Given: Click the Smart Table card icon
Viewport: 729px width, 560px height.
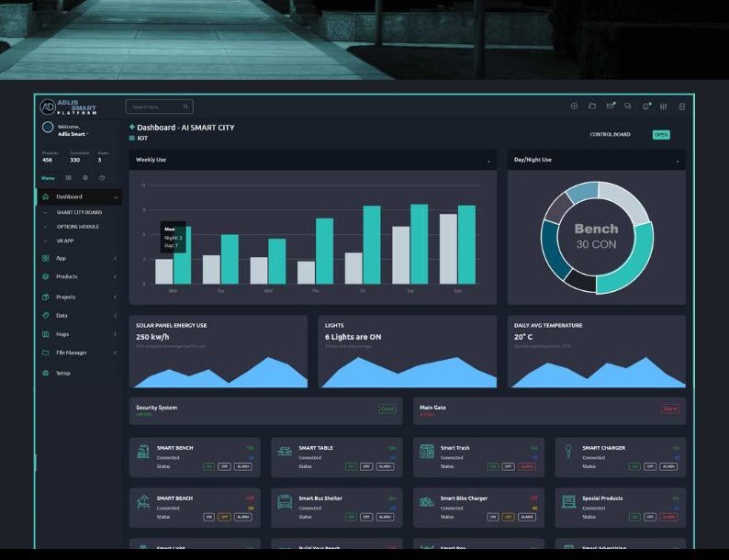Looking at the screenshot, I should [285, 451].
